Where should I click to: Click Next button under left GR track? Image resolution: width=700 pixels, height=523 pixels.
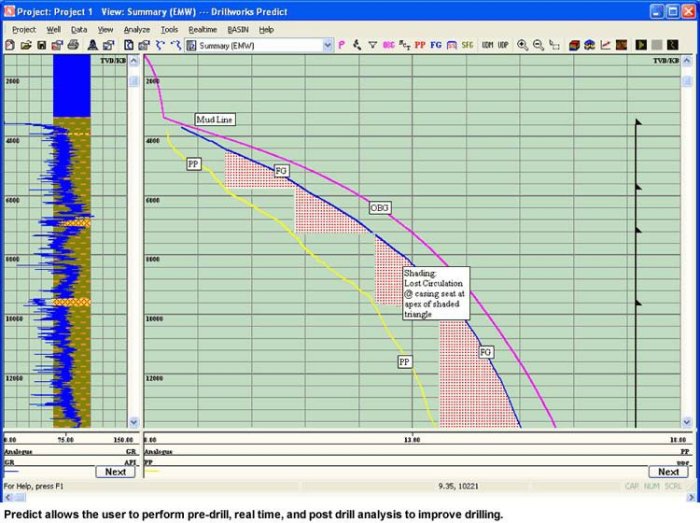pos(116,471)
